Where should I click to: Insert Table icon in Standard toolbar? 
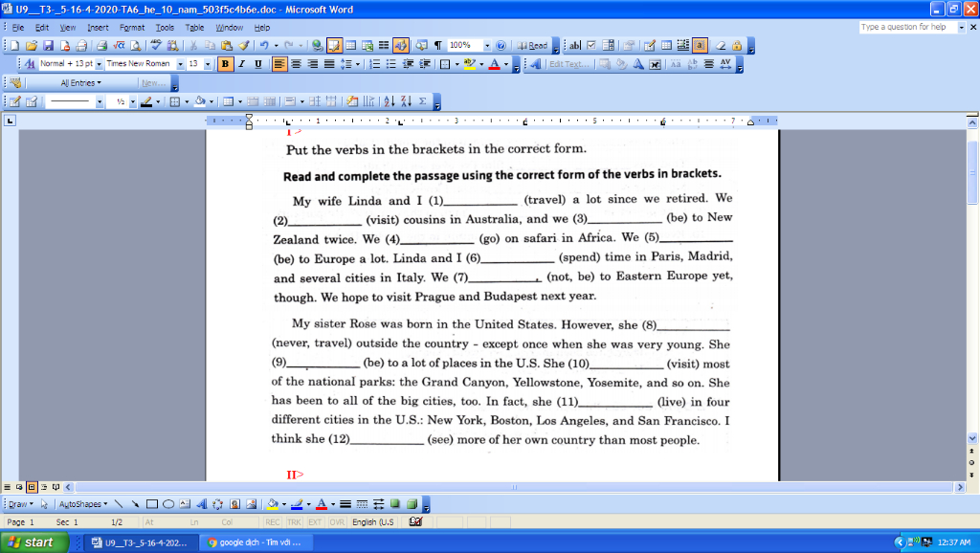(x=350, y=46)
